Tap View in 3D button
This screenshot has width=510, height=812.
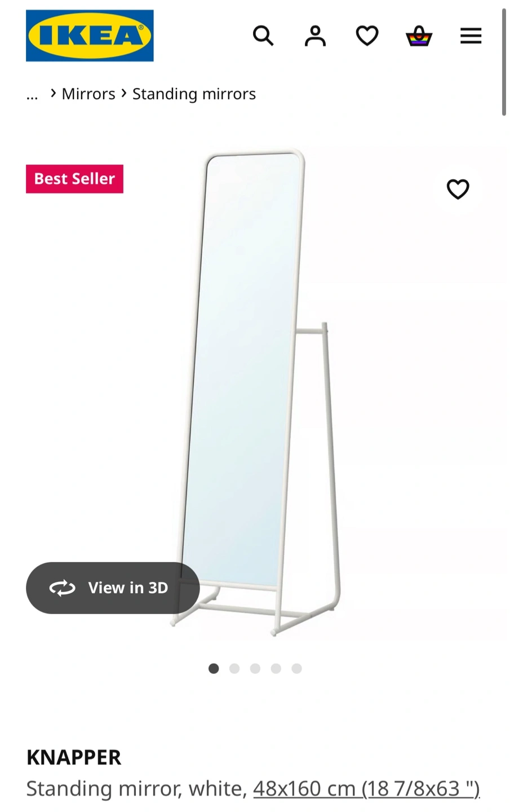click(113, 588)
